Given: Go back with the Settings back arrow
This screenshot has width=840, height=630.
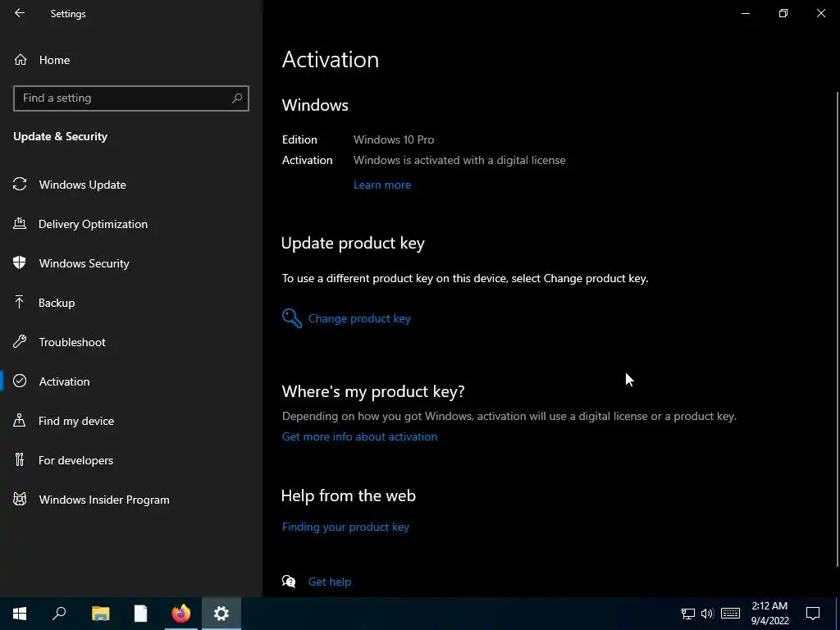Looking at the screenshot, I should tap(20, 13).
